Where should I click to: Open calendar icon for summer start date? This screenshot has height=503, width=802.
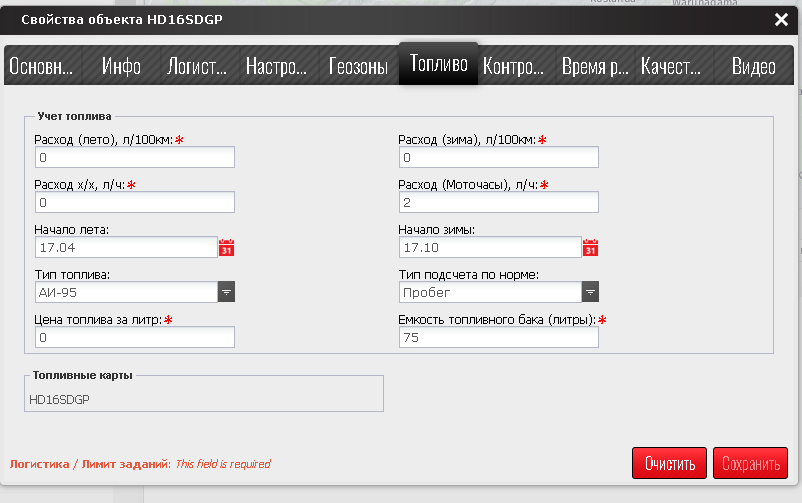pyautogui.click(x=226, y=247)
